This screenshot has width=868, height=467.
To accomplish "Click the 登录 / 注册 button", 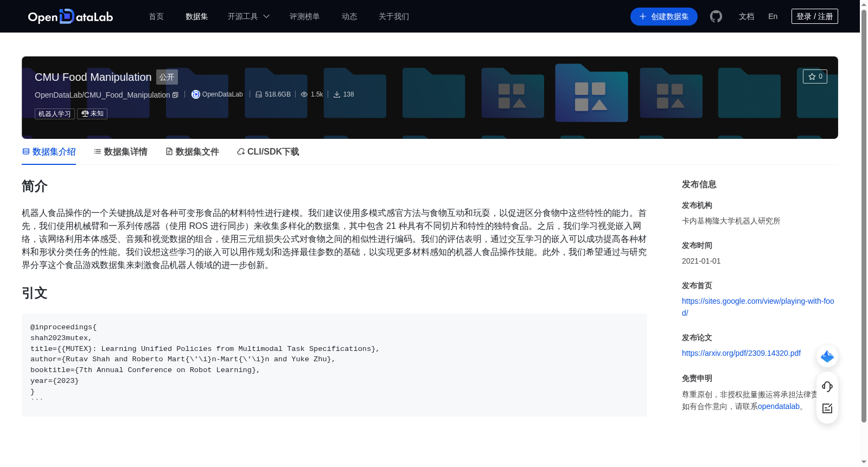I will tap(815, 16).
